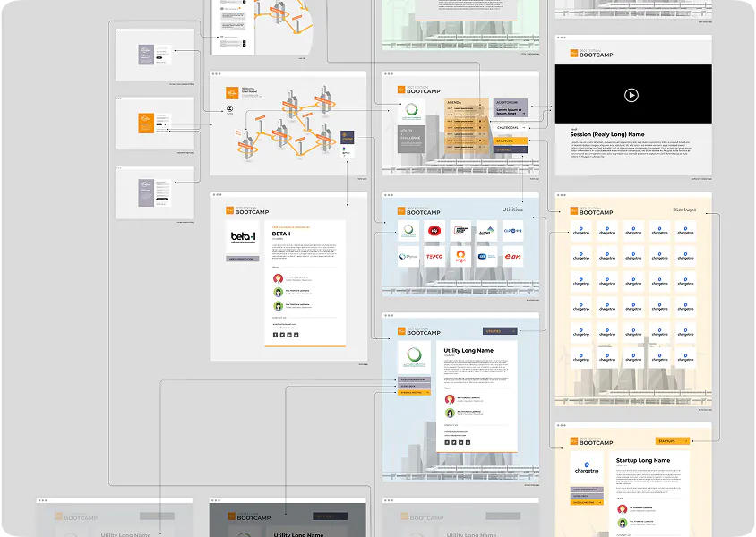Image resolution: width=756 pixels, height=537 pixels.
Task: Open the user profile icon on the map screen
Action: pyautogui.click(x=230, y=109)
